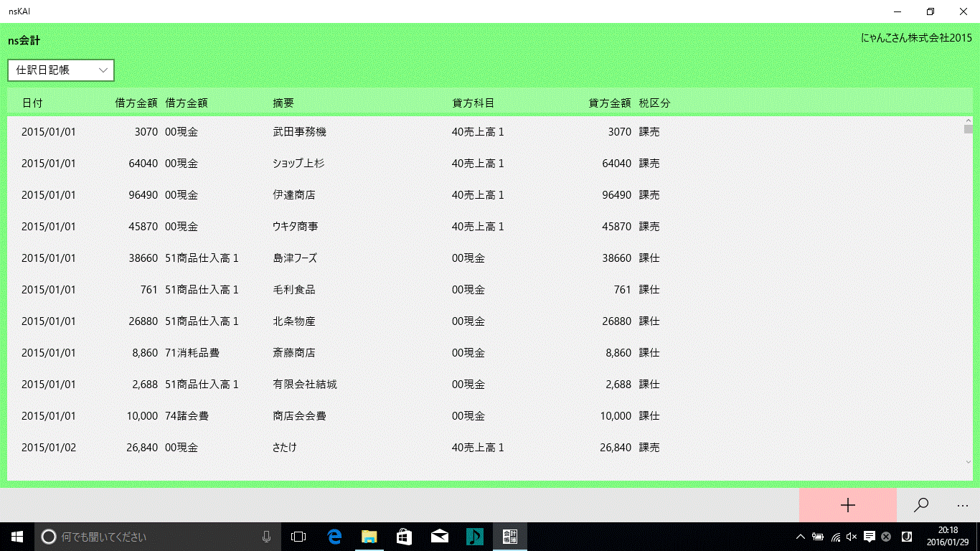Open search with the magnifier icon

point(921,505)
